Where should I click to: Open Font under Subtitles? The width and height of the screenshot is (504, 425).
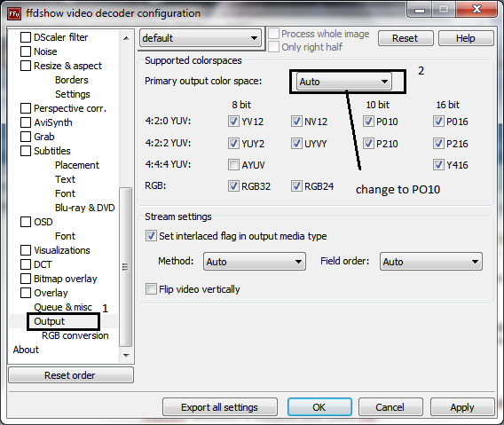(66, 193)
